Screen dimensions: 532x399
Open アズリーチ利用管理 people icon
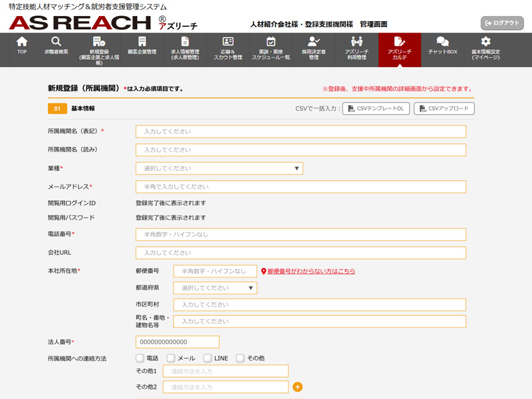coord(356,41)
